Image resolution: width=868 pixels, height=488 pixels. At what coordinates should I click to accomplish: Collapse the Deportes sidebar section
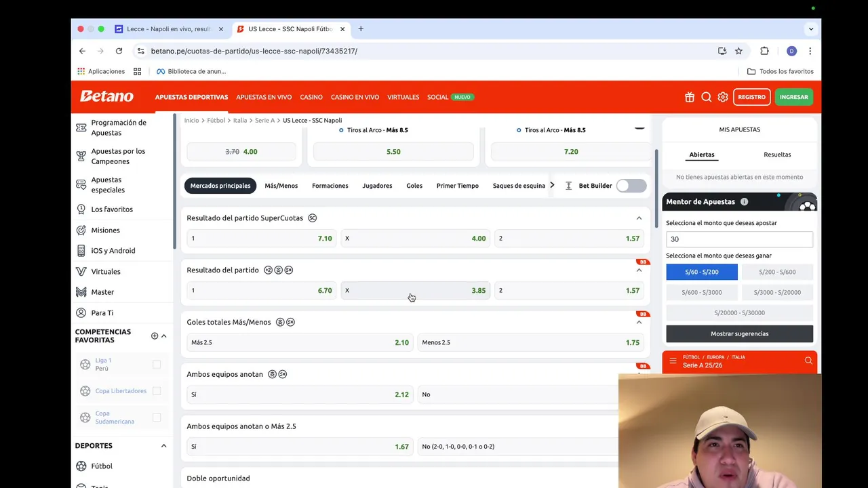[163, 446]
